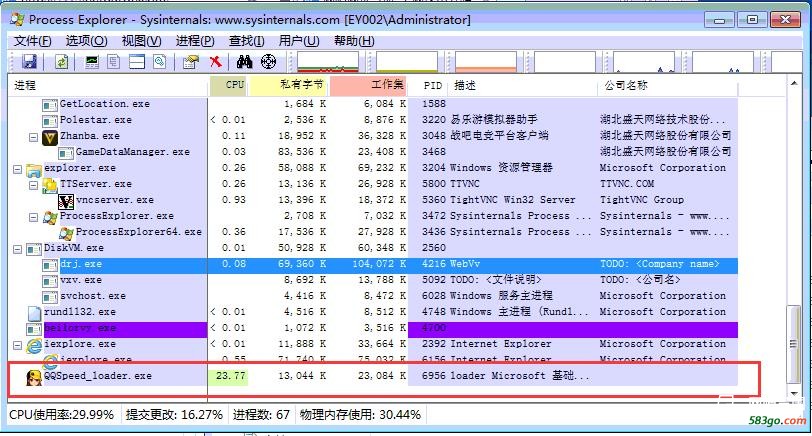The height and width of the screenshot is (436, 812).
Task: Collapse the TTServer.exe subtree
Action: (x=33, y=184)
